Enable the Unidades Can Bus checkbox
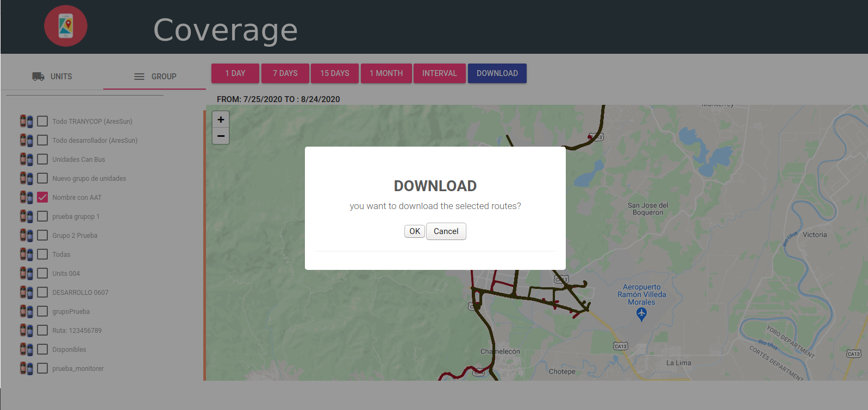 pos(42,159)
